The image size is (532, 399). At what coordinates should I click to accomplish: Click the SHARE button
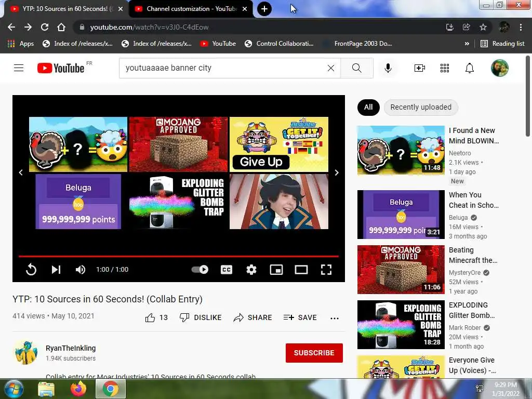[x=253, y=317]
